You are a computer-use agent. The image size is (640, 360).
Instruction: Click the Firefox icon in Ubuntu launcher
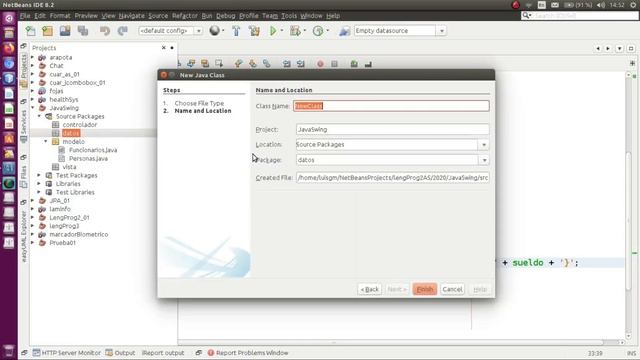(x=9, y=48)
